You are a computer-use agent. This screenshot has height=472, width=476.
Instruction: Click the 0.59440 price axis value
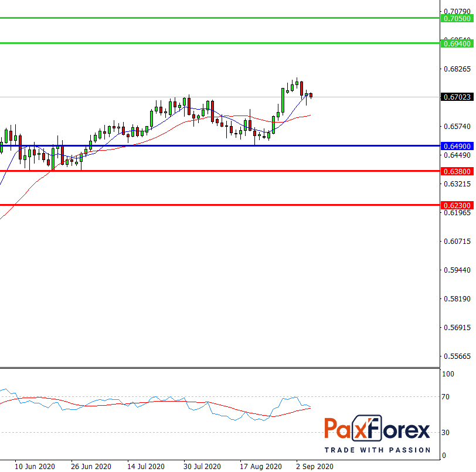[x=457, y=270]
